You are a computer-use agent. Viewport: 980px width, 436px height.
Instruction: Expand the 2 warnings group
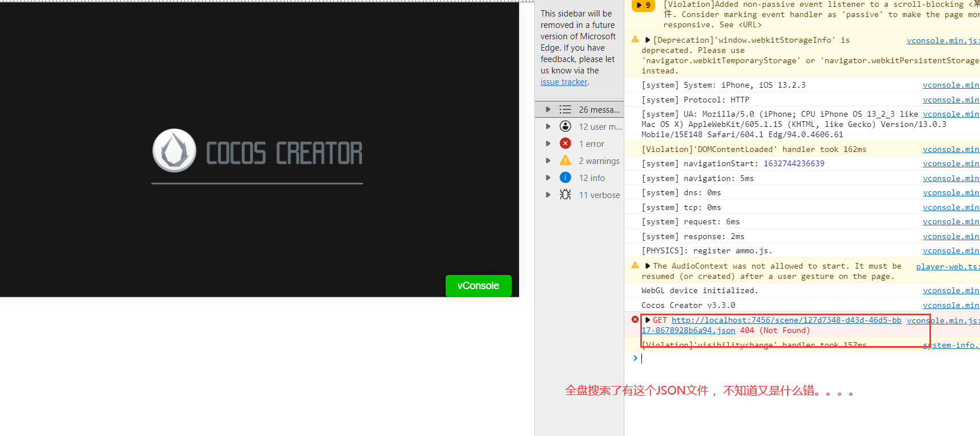point(548,161)
